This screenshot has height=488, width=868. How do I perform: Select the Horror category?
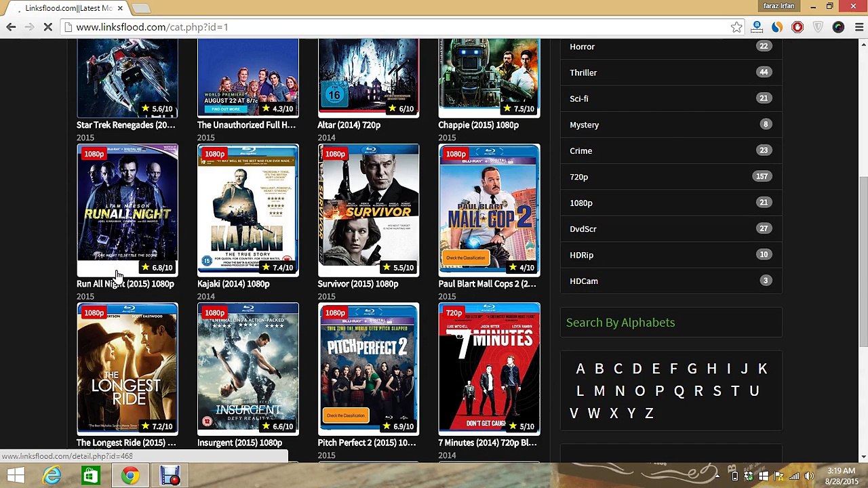coord(671,47)
